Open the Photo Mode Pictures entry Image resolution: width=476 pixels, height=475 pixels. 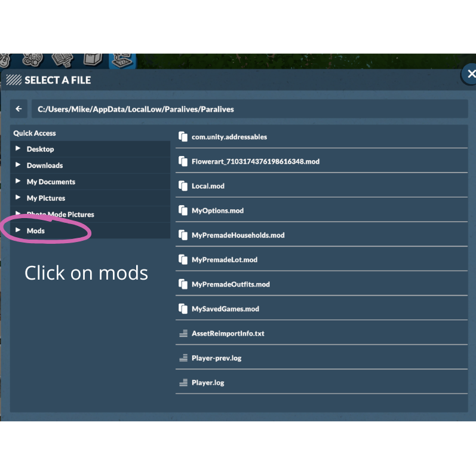pyautogui.click(x=90, y=214)
